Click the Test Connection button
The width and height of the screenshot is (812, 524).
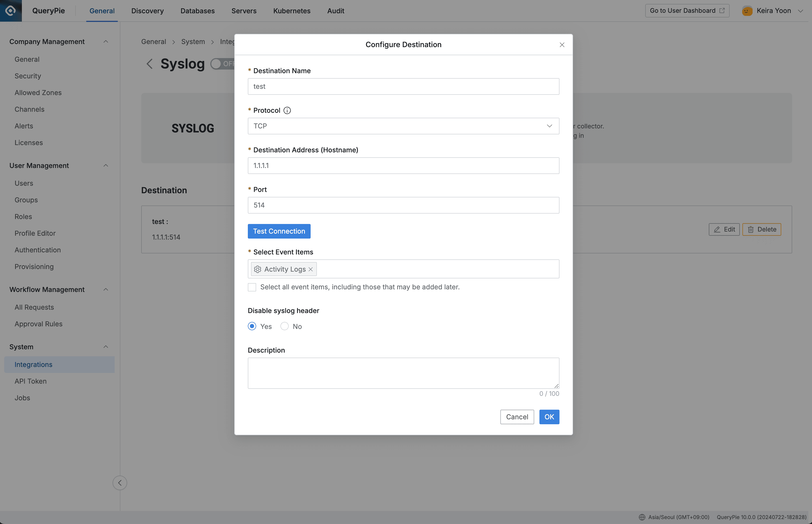279,231
